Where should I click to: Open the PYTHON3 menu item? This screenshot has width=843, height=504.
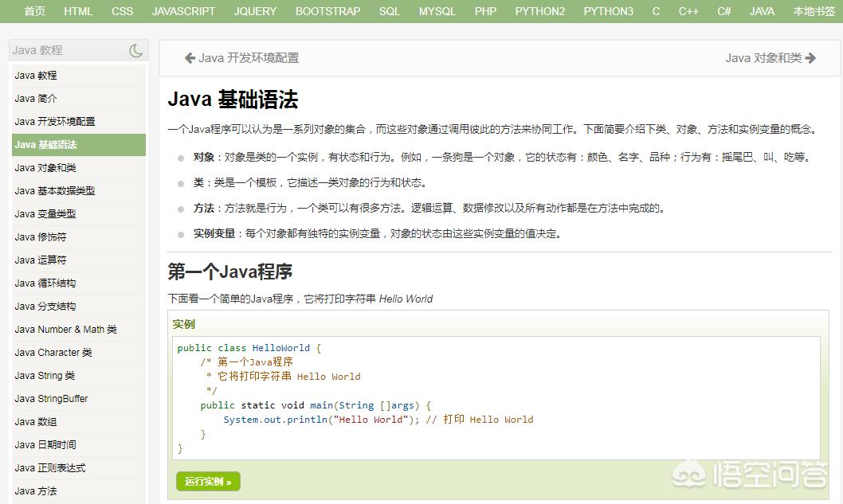(609, 11)
